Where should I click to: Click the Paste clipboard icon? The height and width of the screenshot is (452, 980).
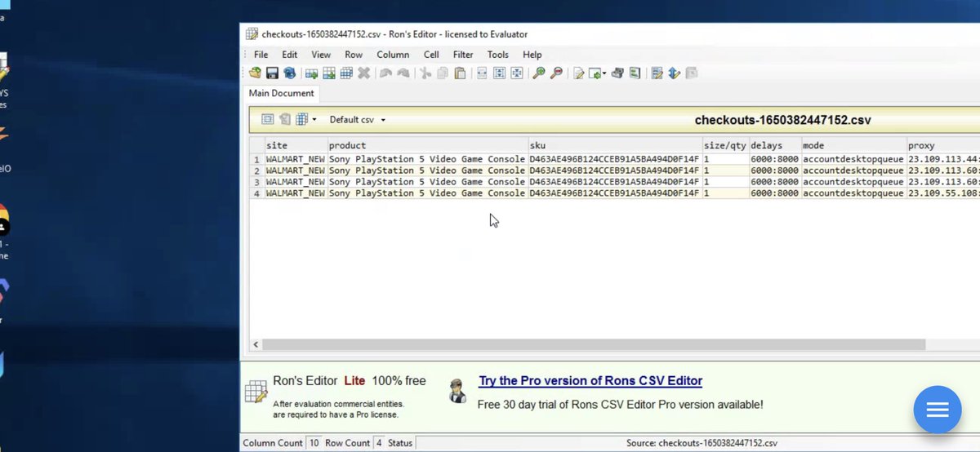[461, 73]
